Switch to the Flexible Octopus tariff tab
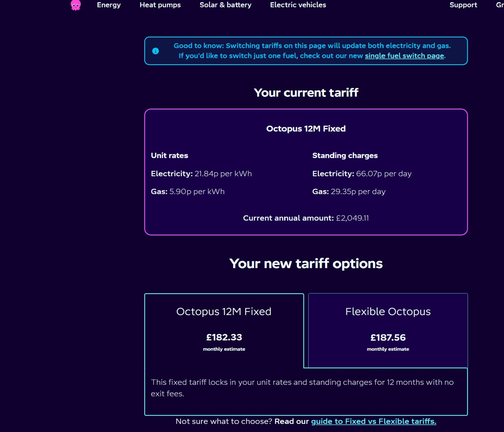 click(x=388, y=331)
